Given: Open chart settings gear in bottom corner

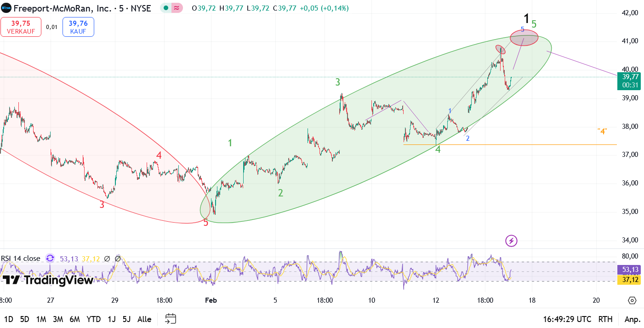Looking at the screenshot, I should coord(632,300).
